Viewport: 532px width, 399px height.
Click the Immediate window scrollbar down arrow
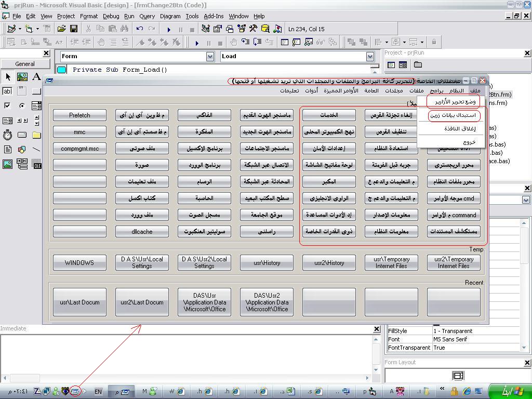coord(376,369)
